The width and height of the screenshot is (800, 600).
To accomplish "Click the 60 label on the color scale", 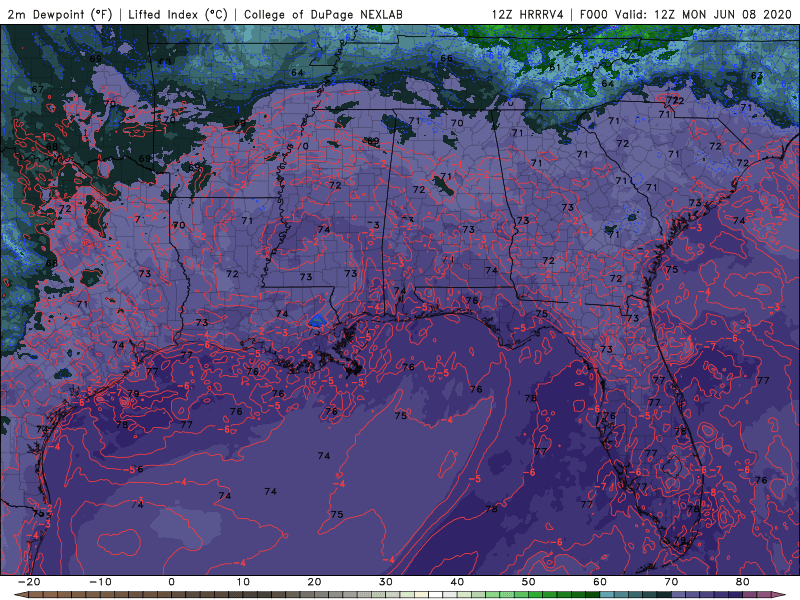I will [x=600, y=582].
